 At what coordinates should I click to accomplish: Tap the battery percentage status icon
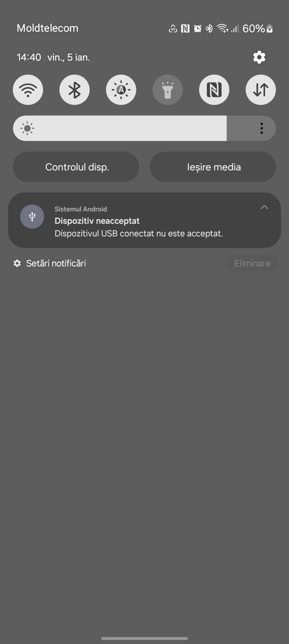[x=258, y=28]
